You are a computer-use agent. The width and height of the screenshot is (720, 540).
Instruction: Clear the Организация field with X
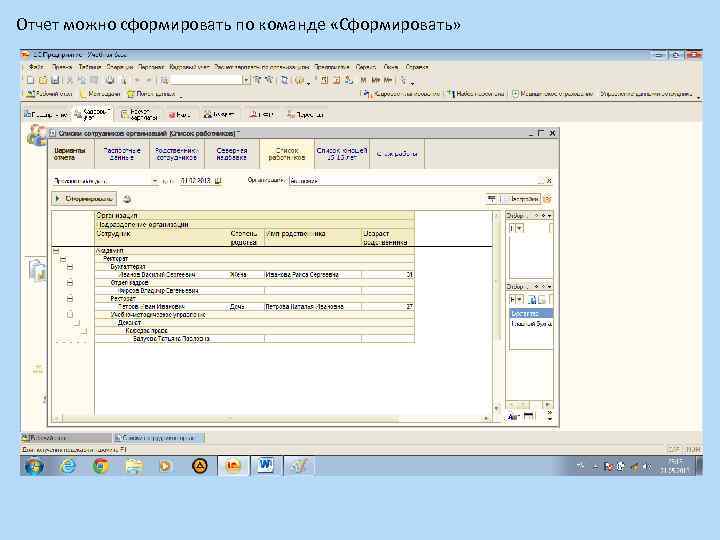click(x=549, y=180)
